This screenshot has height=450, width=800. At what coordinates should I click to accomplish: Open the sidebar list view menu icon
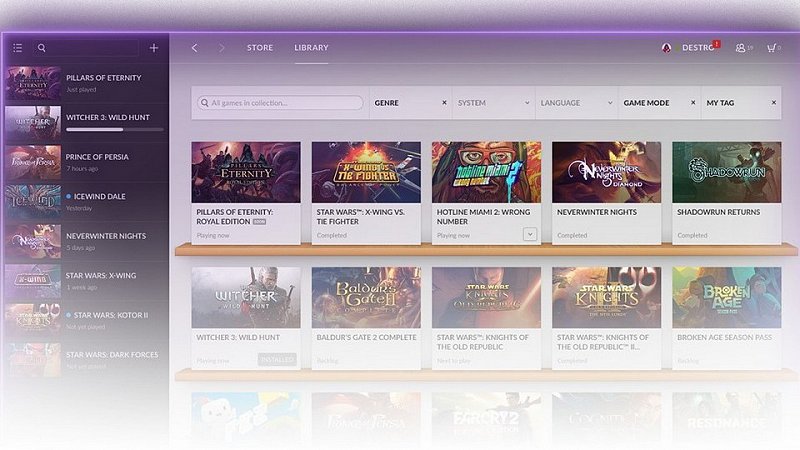coord(18,48)
